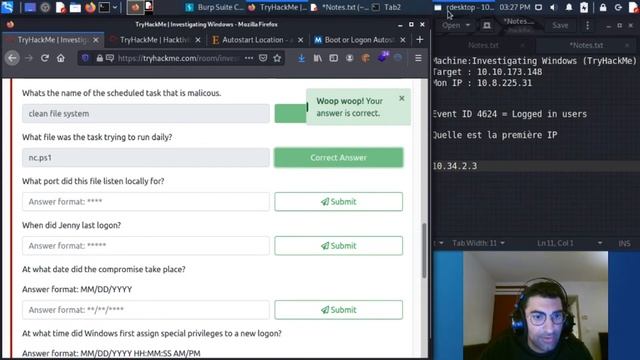Go back in Firefox
The height and width of the screenshot is (360, 640).
pyautogui.click(x=12, y=58)
